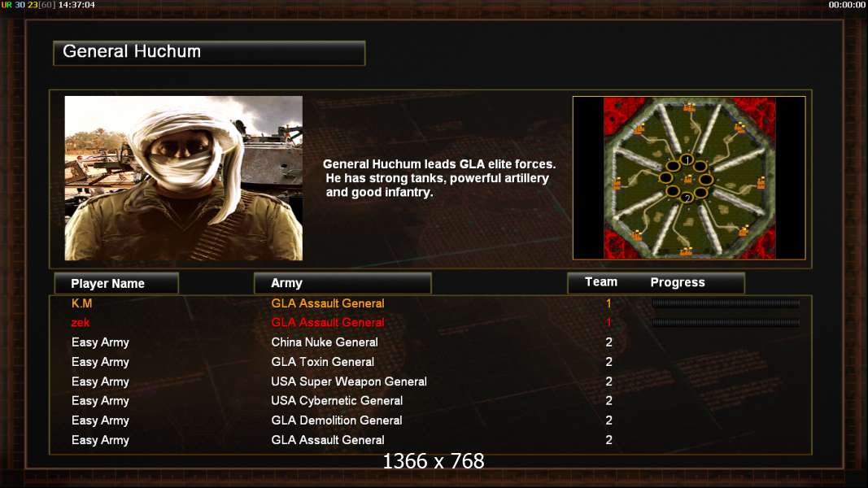Select the right edge base icon on minimap
The image size is (868, 488).
click(x=761, y=182)
